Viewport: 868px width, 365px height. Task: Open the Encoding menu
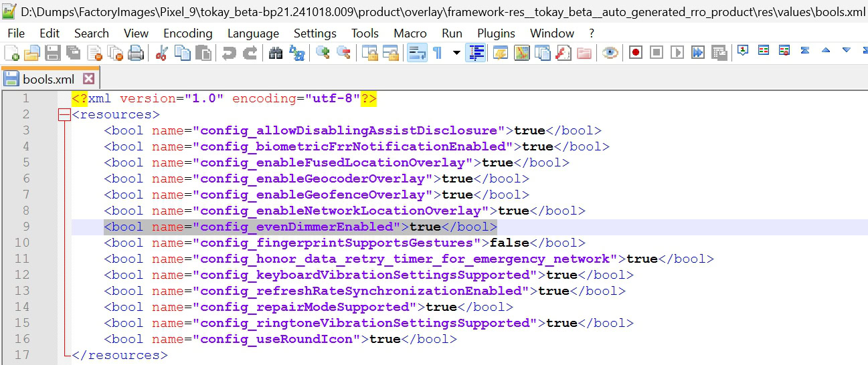pos(187,33)
